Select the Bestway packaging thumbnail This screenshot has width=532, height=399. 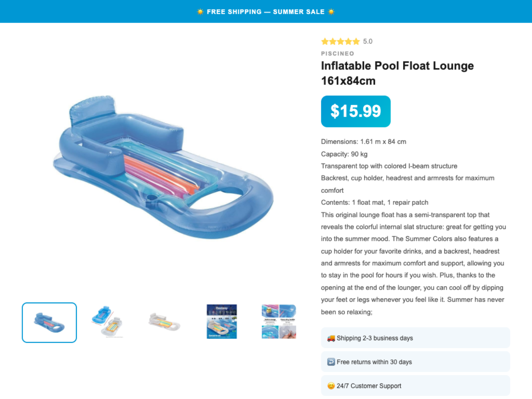[x=221, y=322]
